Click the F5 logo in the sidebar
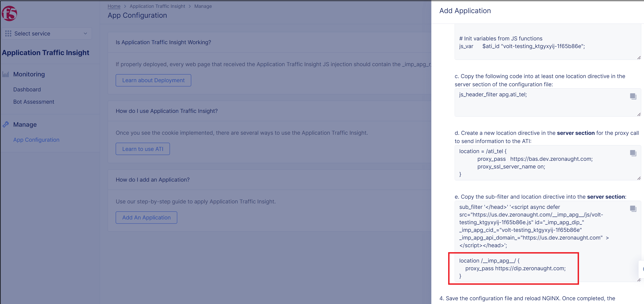 coord(9,13)
